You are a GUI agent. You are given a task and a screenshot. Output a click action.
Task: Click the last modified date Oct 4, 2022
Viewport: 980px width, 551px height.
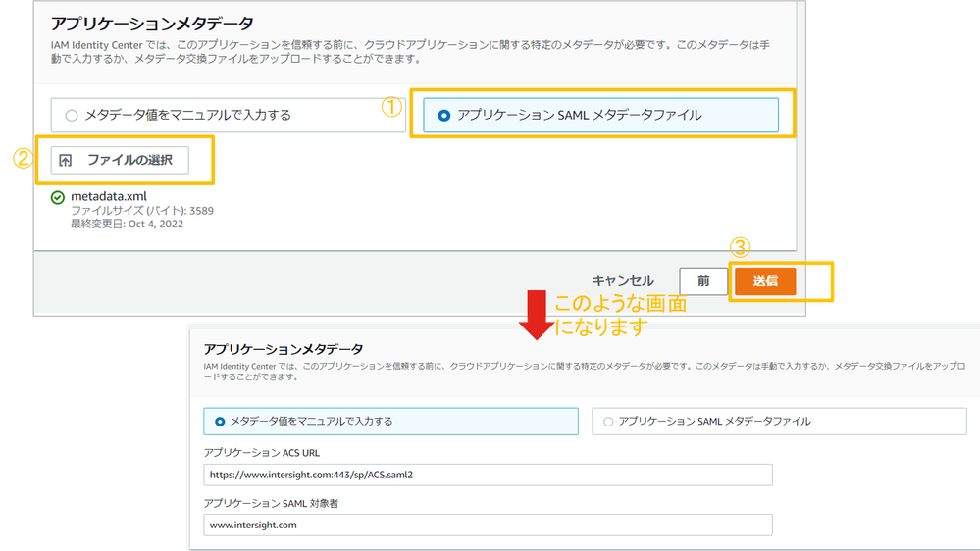point(127,224)
